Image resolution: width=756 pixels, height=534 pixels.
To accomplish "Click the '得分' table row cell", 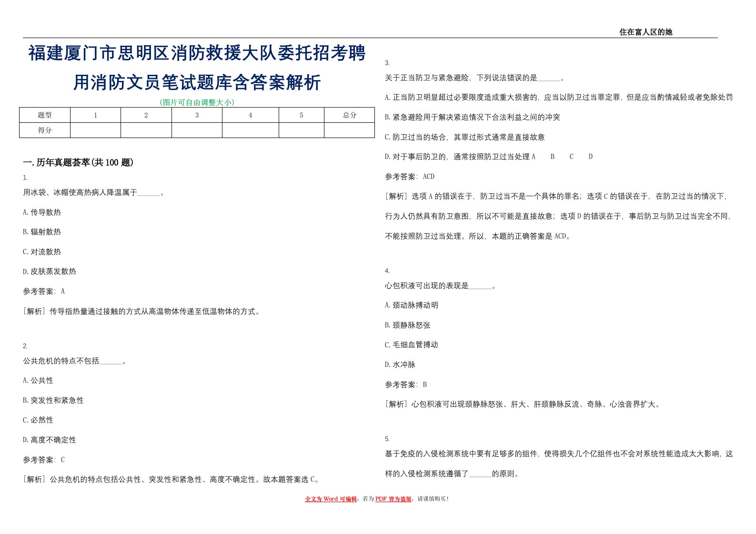I will [45, 130].
